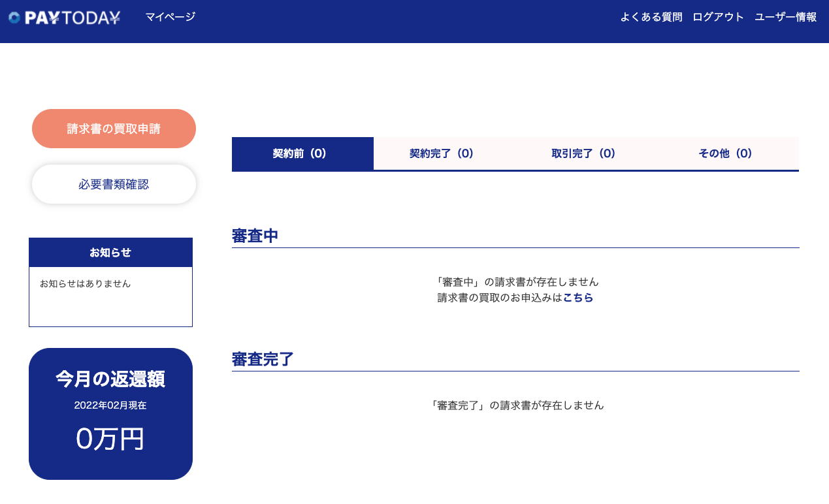Screen dimensions: 829x504
Task: Open the その他（0） tab
Action: coord(725,153)
